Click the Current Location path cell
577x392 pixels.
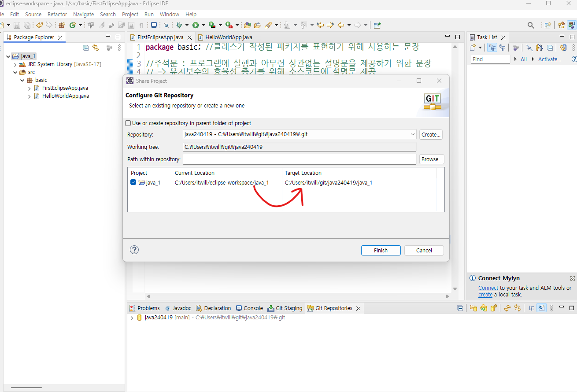pos(222,182)
